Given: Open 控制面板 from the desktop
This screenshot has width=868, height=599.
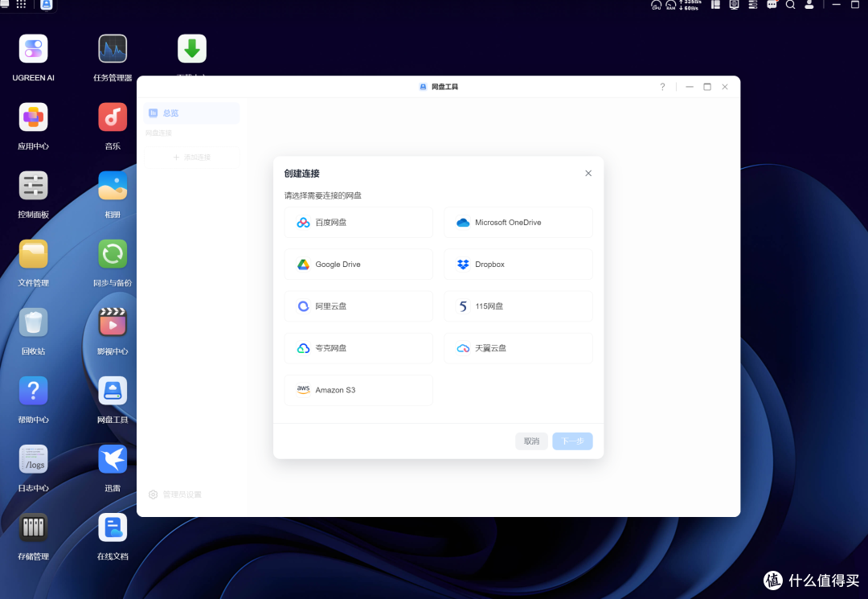Looking at the screenshot, I should 33,186.
